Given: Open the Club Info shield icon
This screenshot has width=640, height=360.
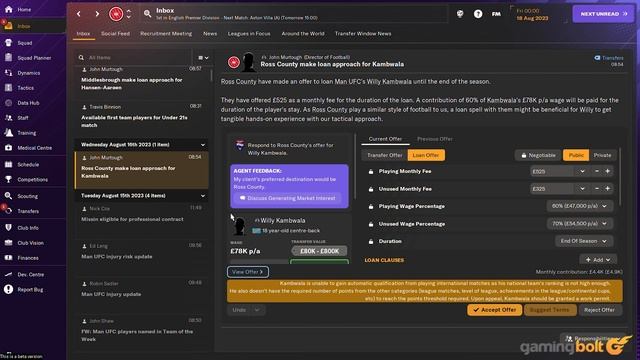Looking at the screenshot, I should (x=9, y=228).
